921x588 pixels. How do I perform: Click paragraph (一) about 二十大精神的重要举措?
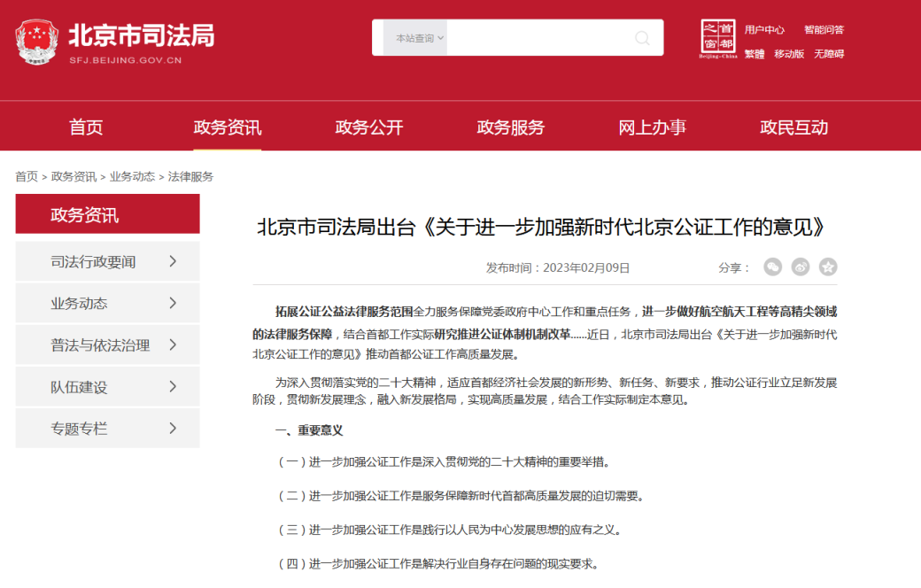click(x=445, y=462)
